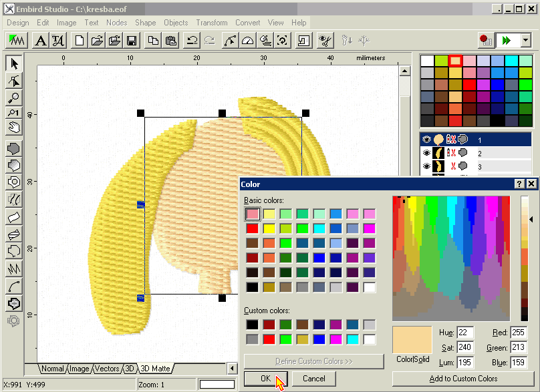The image size is (540, 392).
Task: Click the save floppy disk icon
Action: tap(132, 41)
